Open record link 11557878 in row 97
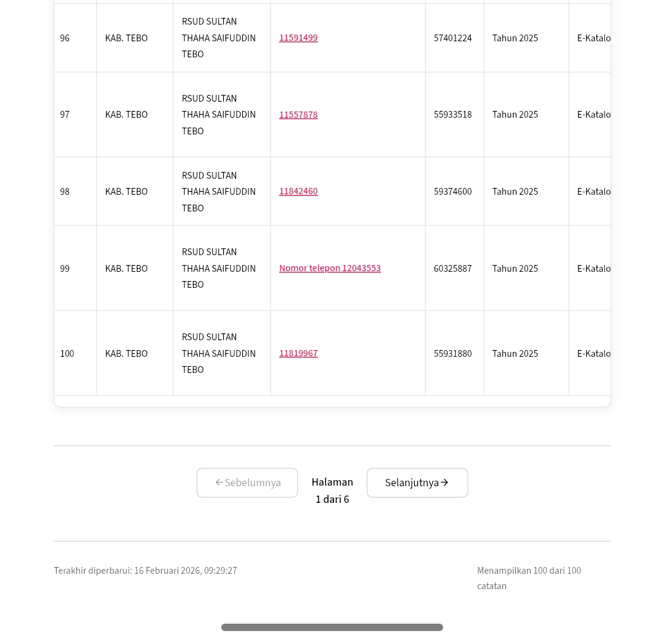This screenshot has height=644, width=665. pyautogui.click(x=298, y=115)
